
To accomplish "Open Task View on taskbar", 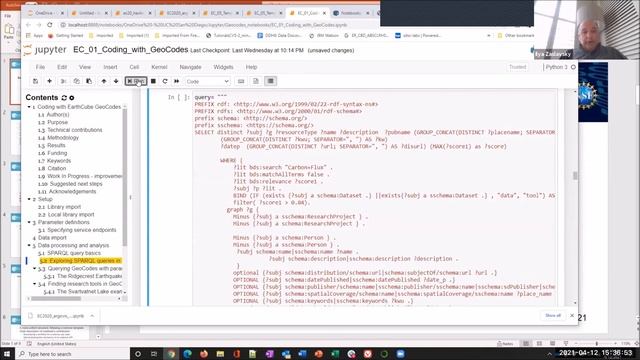I will (154, 354).
